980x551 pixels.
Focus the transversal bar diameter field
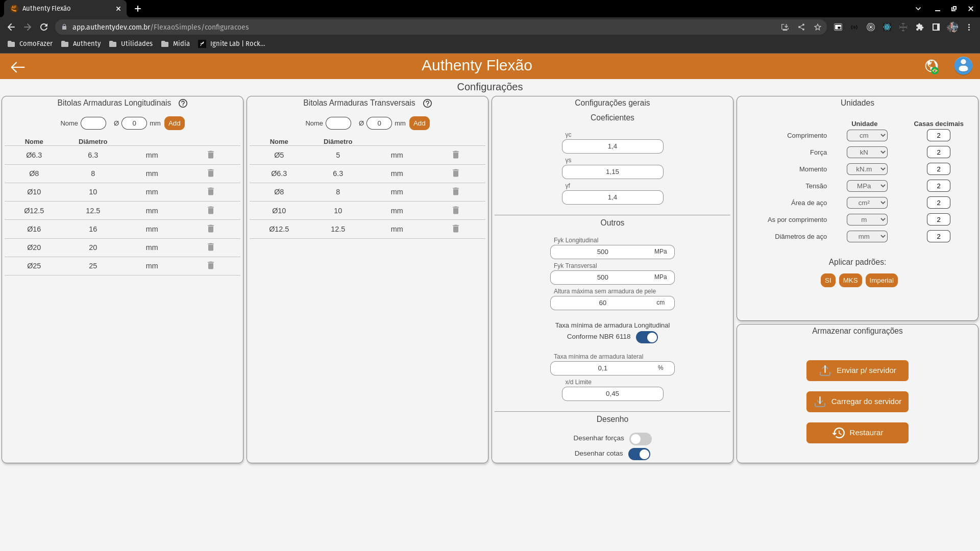coord(379,123)
